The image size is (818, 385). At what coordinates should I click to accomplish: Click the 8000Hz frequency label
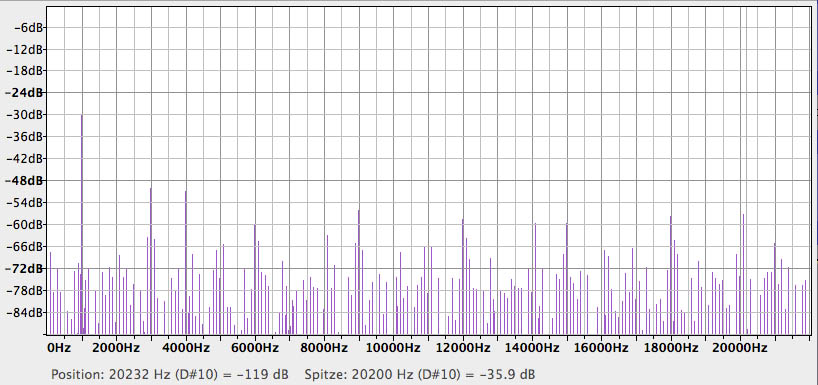coord(324,347)
